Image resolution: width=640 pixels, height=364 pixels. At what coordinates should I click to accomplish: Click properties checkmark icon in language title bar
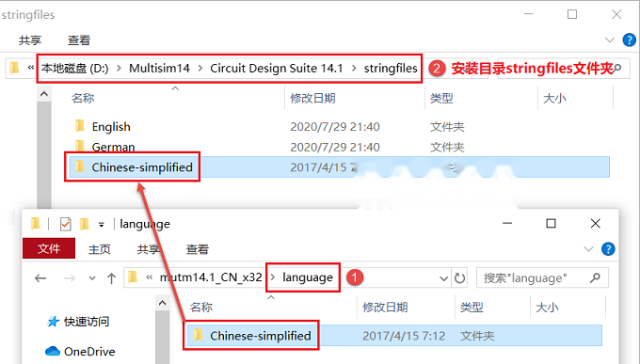[65, 224]
